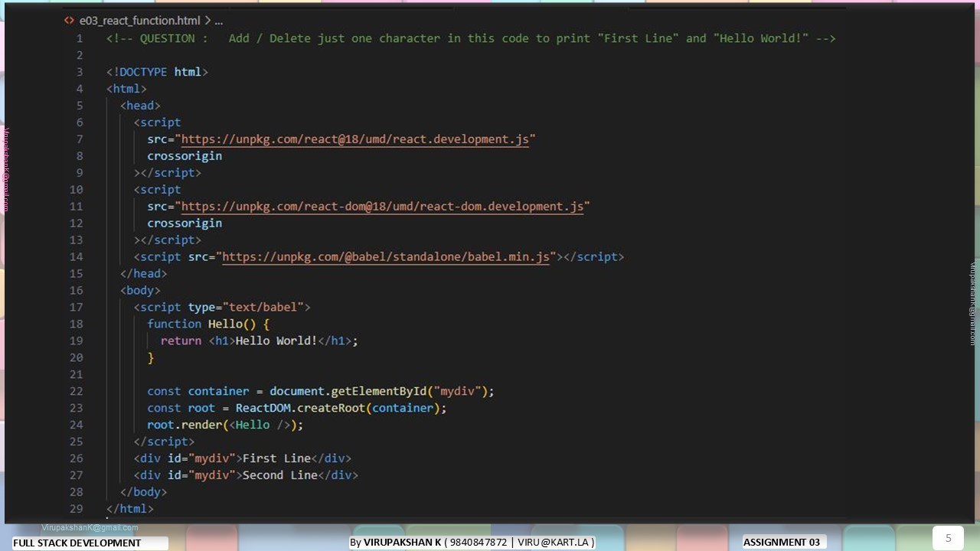Click the Hello World! h1 return line
This screenshot has height=551, width=980.
(260, 341)
